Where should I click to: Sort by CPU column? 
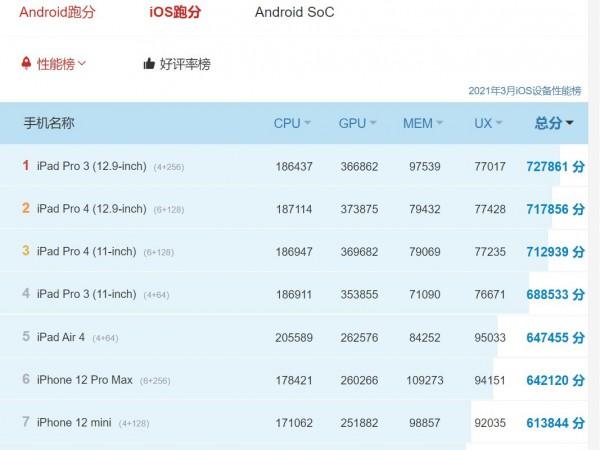pyautogui.click(x=292, y=123)
